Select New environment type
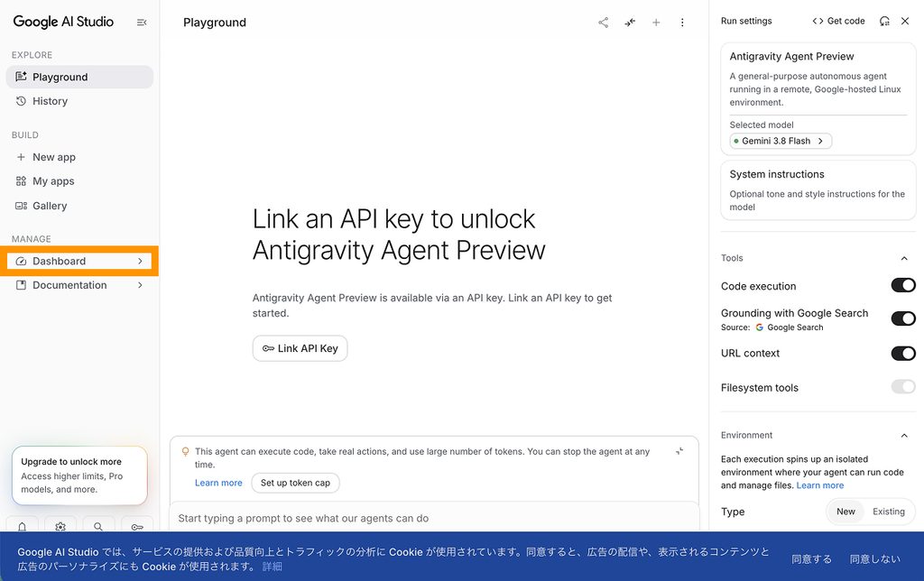The height and width of the screenshot is (581, 924). click(x=845, y=512)
